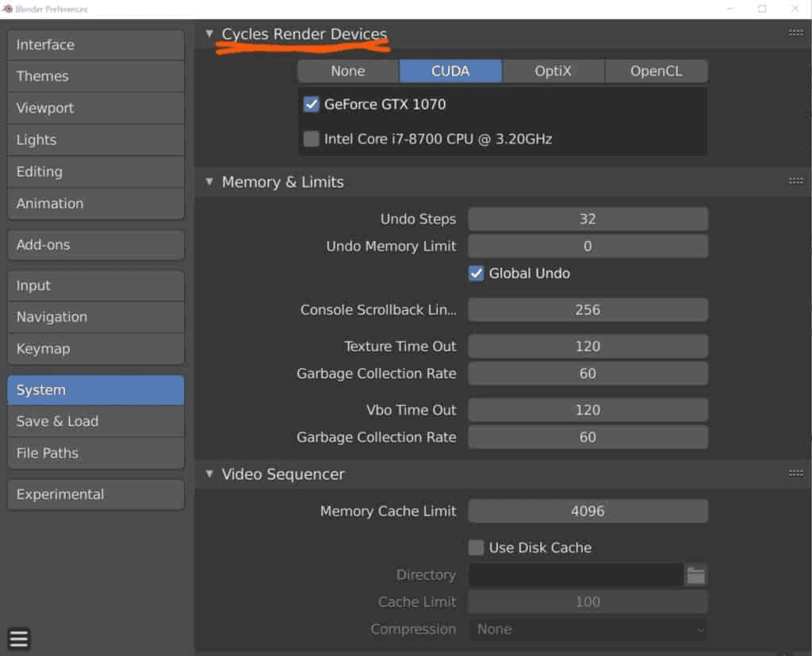The height and width of the screenshot is (656, 812).
Task: Minimize the Blender Preferences window
Action: [x=730, y=9]
